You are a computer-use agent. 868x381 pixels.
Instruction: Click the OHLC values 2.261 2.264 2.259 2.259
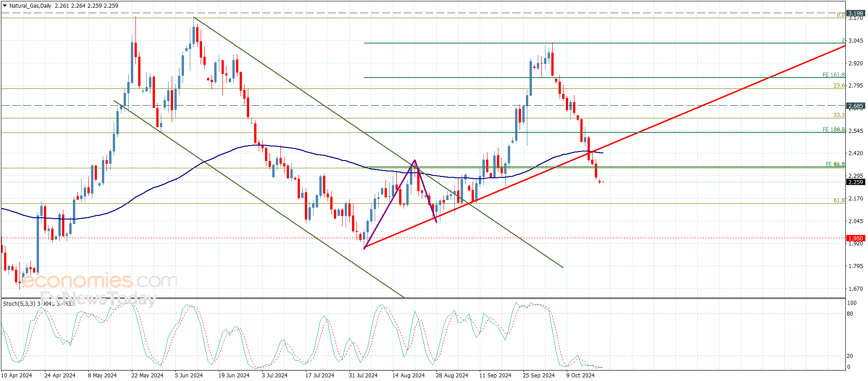[87, 6]
